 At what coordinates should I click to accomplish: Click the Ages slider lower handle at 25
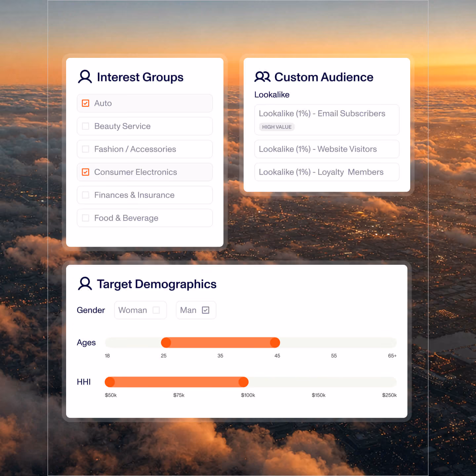(x=166, y=343)
